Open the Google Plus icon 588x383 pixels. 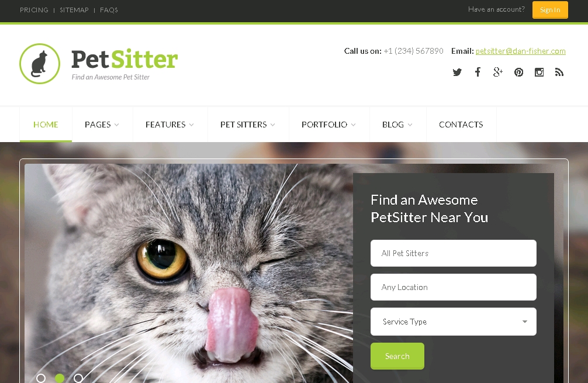point(497,72)
